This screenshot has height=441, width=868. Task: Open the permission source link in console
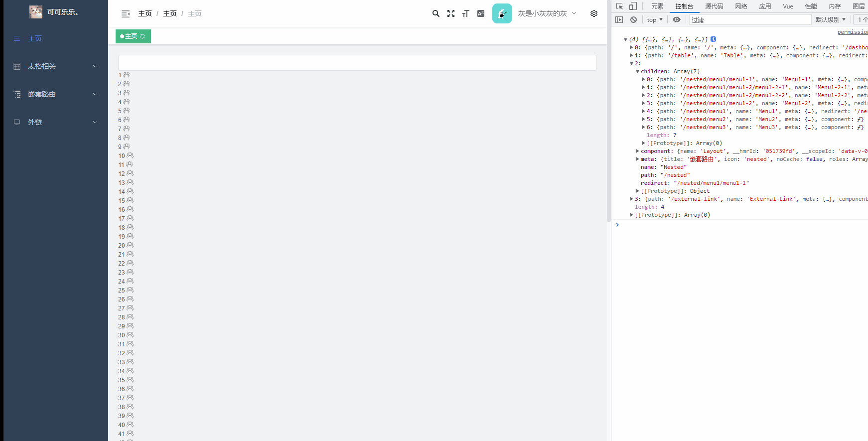853,32
